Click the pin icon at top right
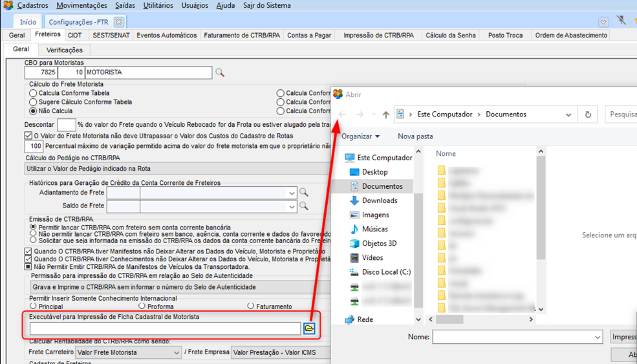The width and height of the screenshot is (637, 364). coord(621,20)
